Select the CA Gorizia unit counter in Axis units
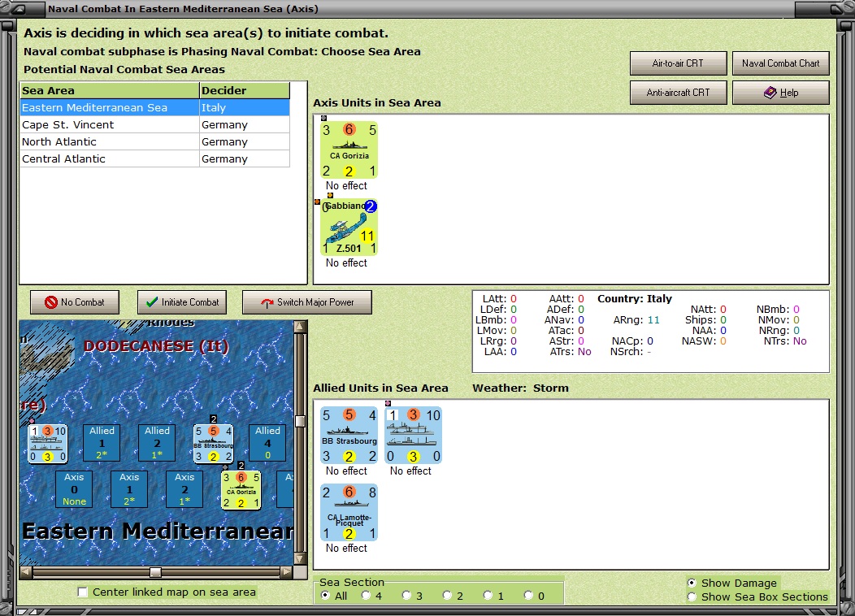The height and width of the screenshot is (616, 855). point(349,150)
